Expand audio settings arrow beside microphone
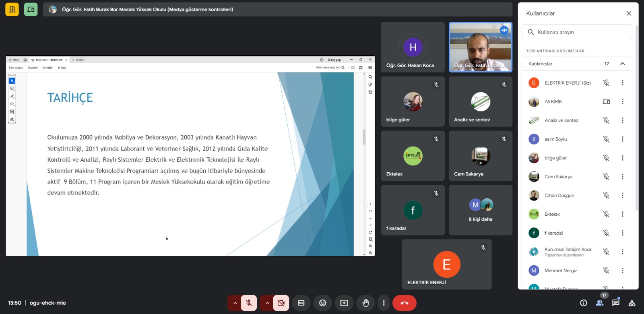 (235, 303)
